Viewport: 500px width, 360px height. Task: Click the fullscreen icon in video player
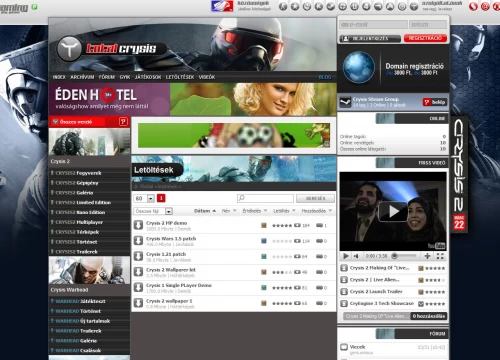click(440, 256)
